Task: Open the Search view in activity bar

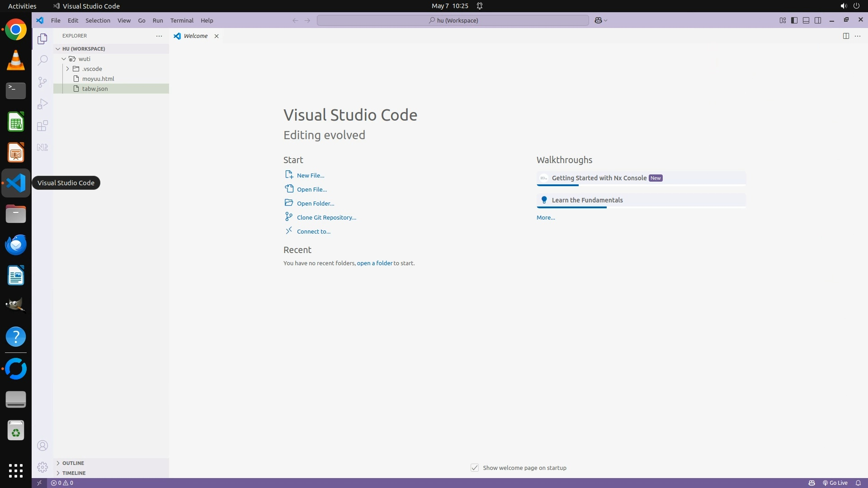Action: pos(42,60)
